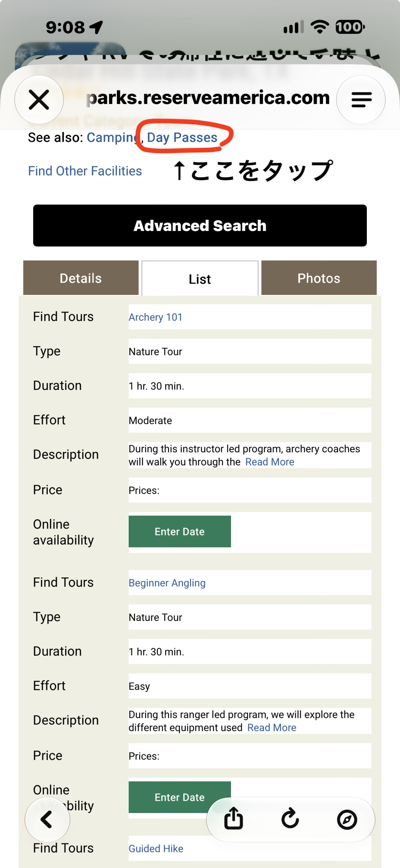Click Find Other Facilities link
The height and width of the screenshot is (868, 400).
pyautogui.click(x=85, y=171)
